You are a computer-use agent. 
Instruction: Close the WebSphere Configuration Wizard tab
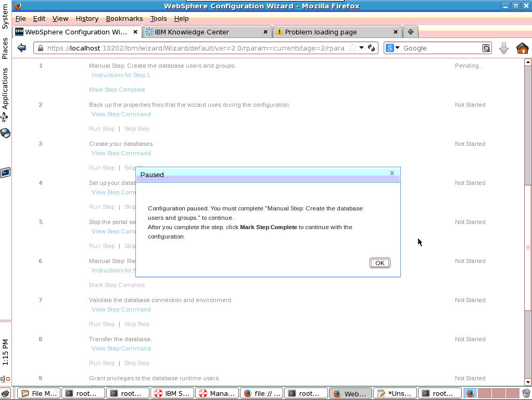point(135,32)
